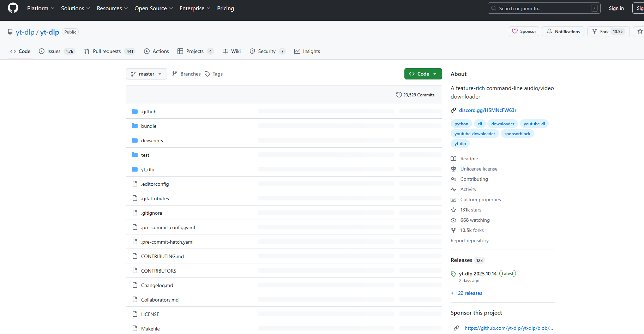Click the Unlicense license scales icon

coord(453,169)
